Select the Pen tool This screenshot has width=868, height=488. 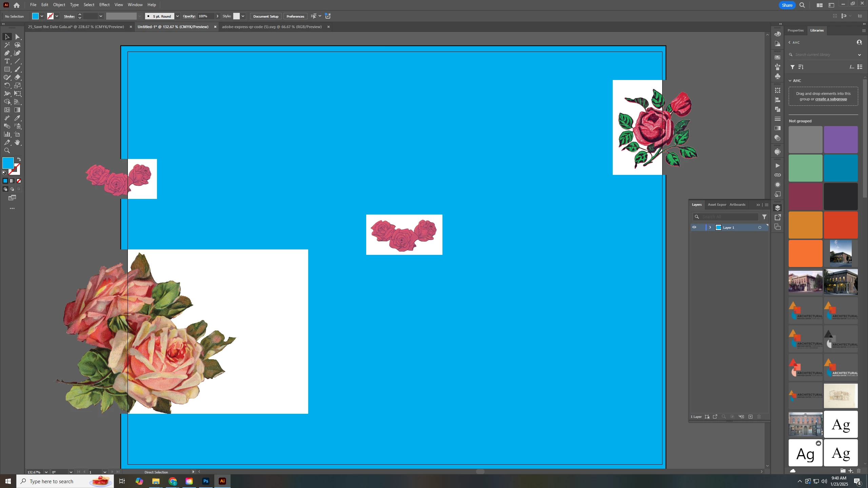coord(7,53)
